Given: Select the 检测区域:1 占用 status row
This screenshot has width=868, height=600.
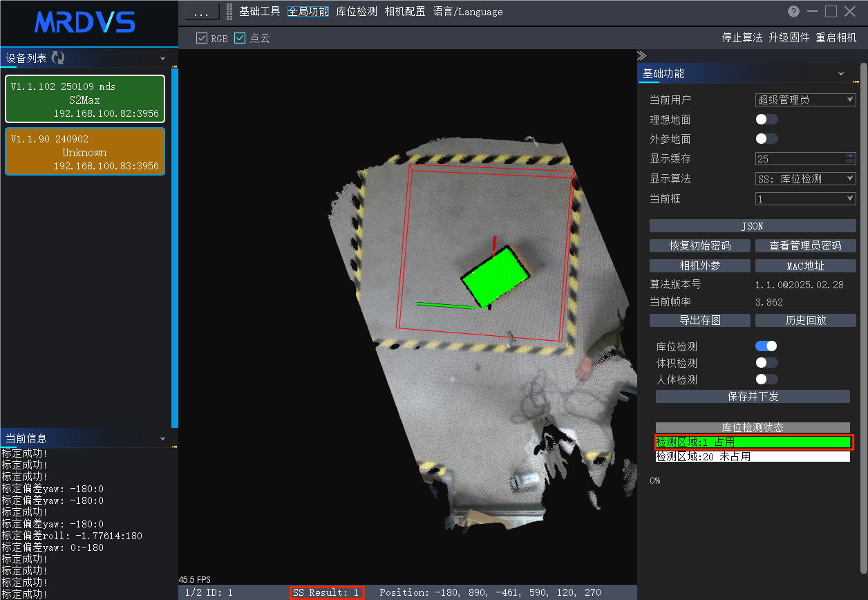Looking at the screenshot, I should click(x=753, y=442).
